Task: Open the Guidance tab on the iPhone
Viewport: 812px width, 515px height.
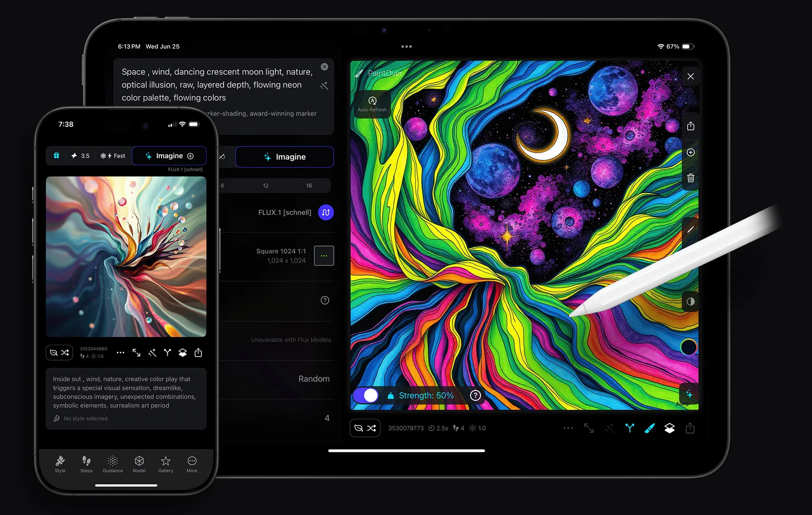Action: tap(113, 464)
